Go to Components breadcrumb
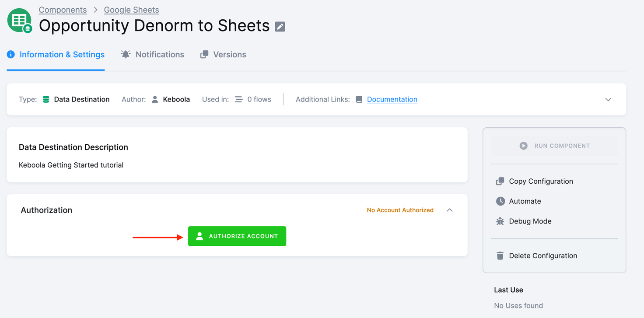Screen dimensions: 644x318 point(63,10)
